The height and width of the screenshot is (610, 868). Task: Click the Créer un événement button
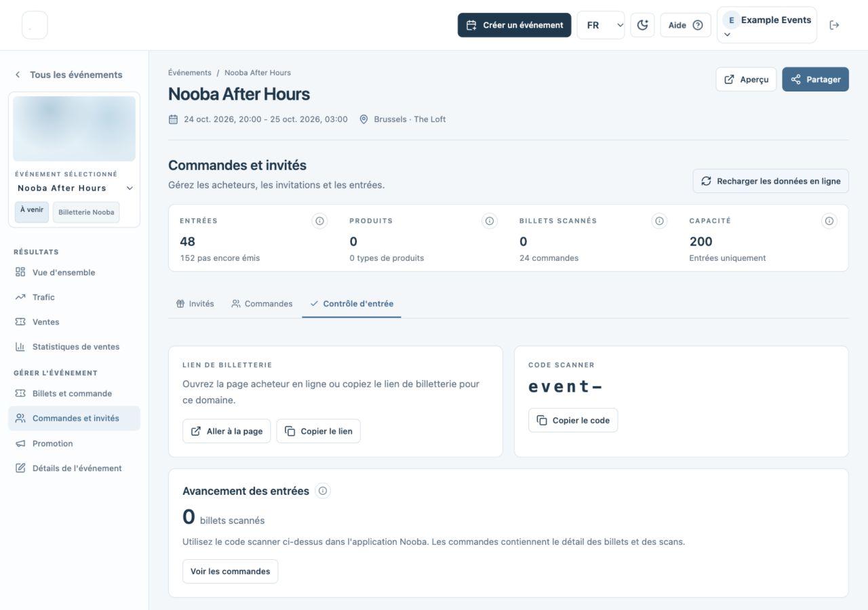(x=514, y=25)
